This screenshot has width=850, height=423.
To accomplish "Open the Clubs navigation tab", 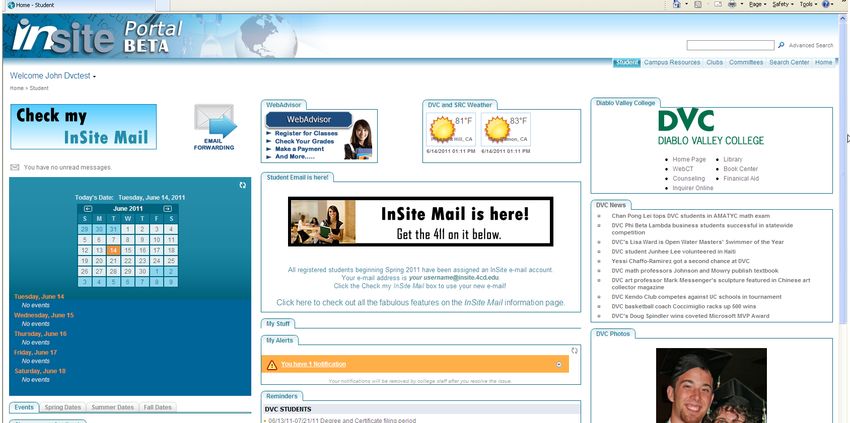I will (714, 62).
